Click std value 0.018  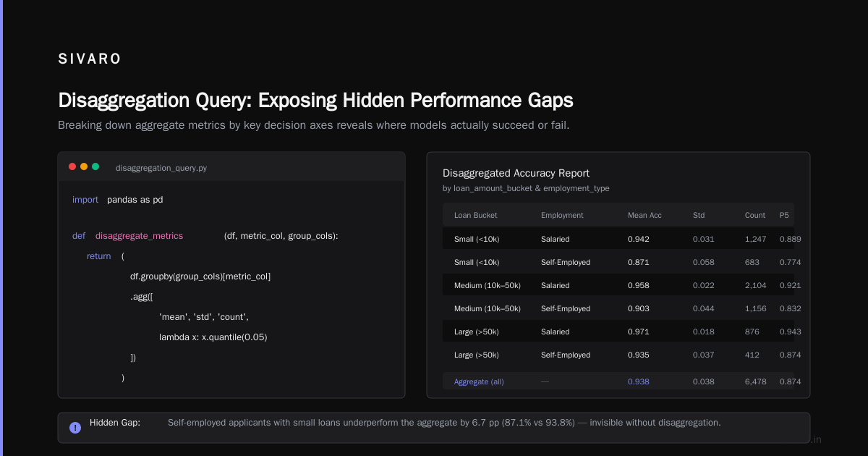(x=704, y=332)
